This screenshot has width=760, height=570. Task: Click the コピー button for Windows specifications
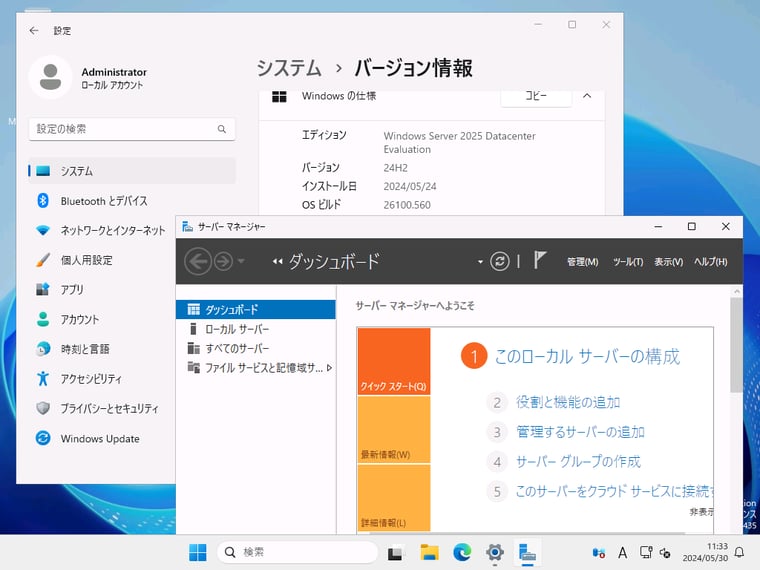click(536, 96)
